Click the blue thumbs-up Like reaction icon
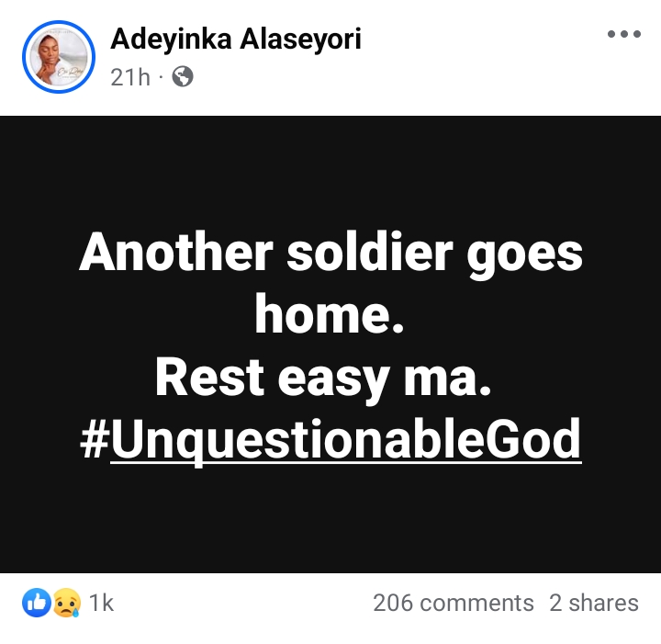661x644 pixels. (37, 603)
